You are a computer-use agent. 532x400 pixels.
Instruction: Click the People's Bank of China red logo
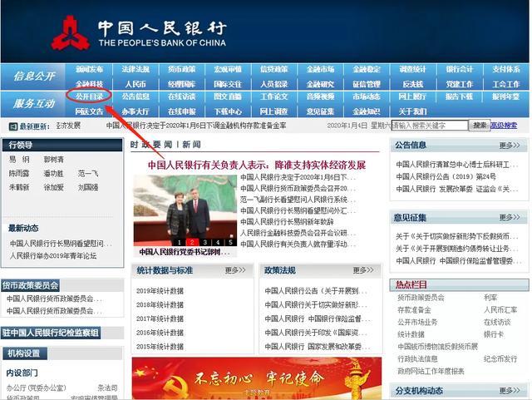pyautogui.click(x=70, y=33)
